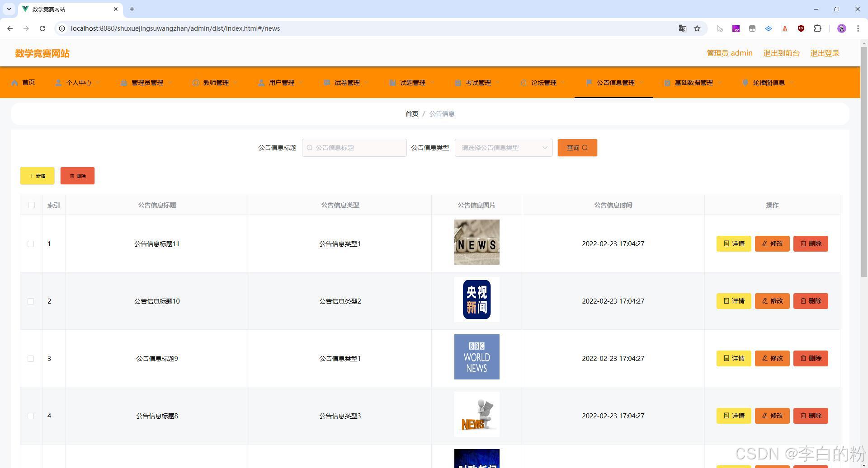The height and width of the screenshot is (468, 868).
Task: Open the 个人中心 menu
Action: pyautogui.click(x=78, y=83)
